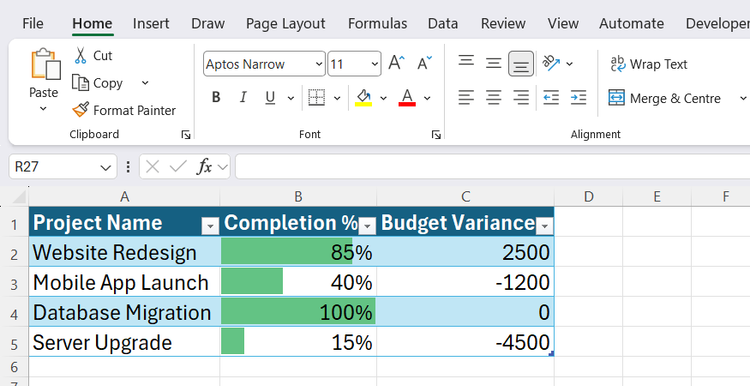
Task: Click inside the formula bar
Action: pos(493,166)
